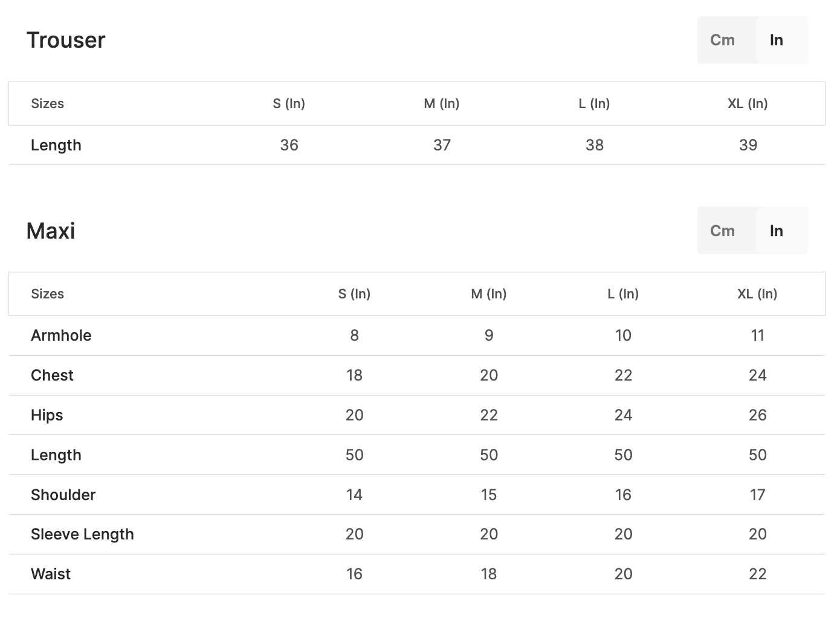Click Trouser table S (In) column header

point(289,104)
